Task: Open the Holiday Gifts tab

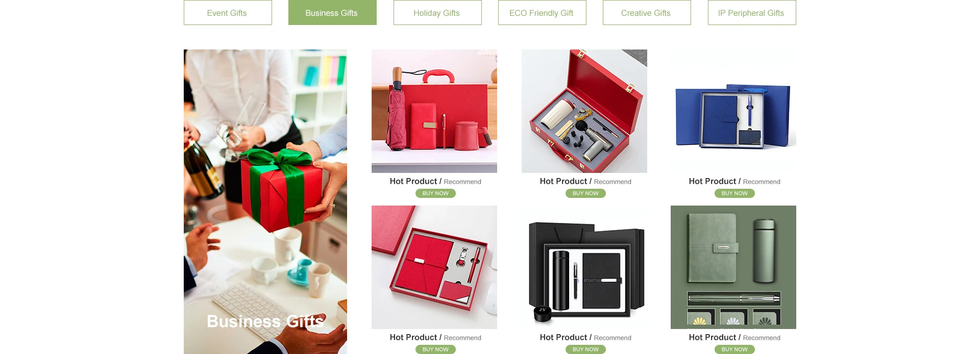Action: [x=437, y=13]
